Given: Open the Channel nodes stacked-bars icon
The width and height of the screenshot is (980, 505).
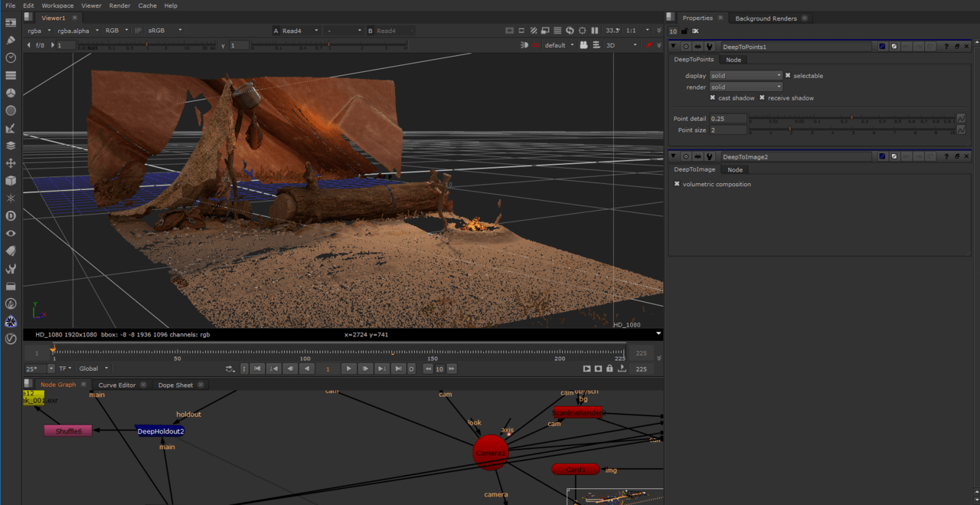Looking at the screenshot, I should point(11,75).
